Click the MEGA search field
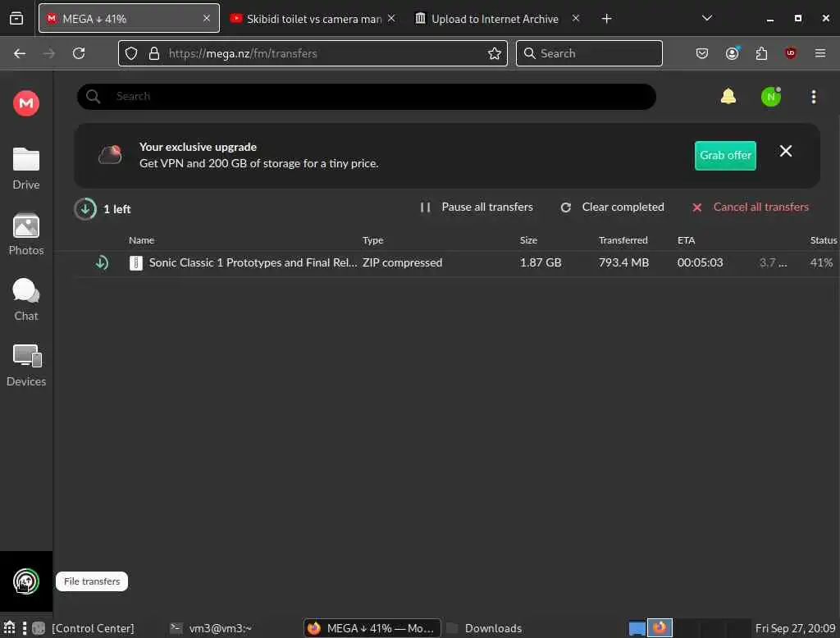The image size is (840, 638). pos(367,97)
